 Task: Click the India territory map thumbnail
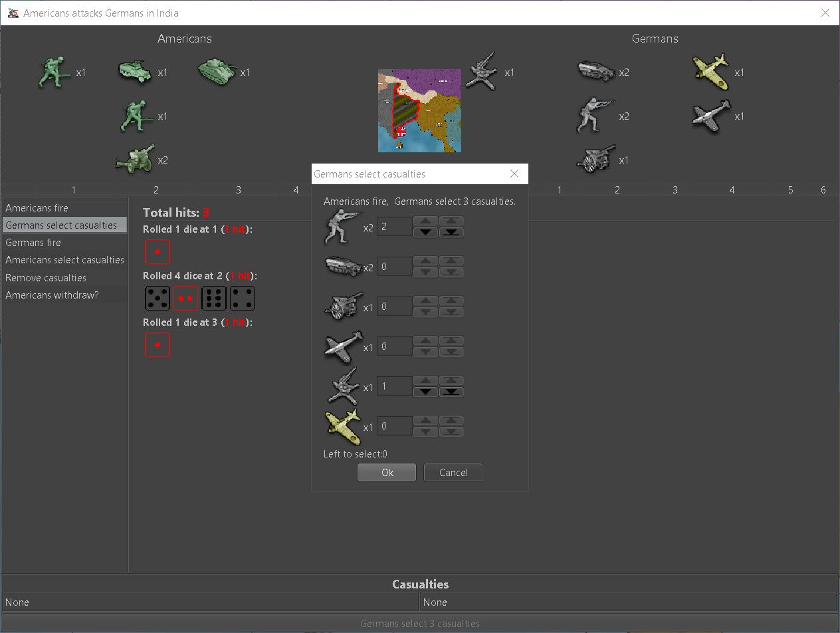pyautogui.click(x=419, y=110)
